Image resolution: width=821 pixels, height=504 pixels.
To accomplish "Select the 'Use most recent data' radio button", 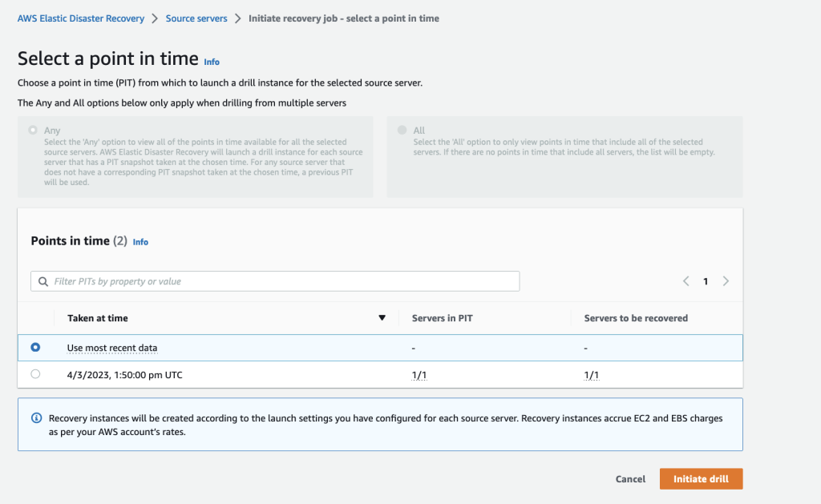I will click(x=34, y=347).
